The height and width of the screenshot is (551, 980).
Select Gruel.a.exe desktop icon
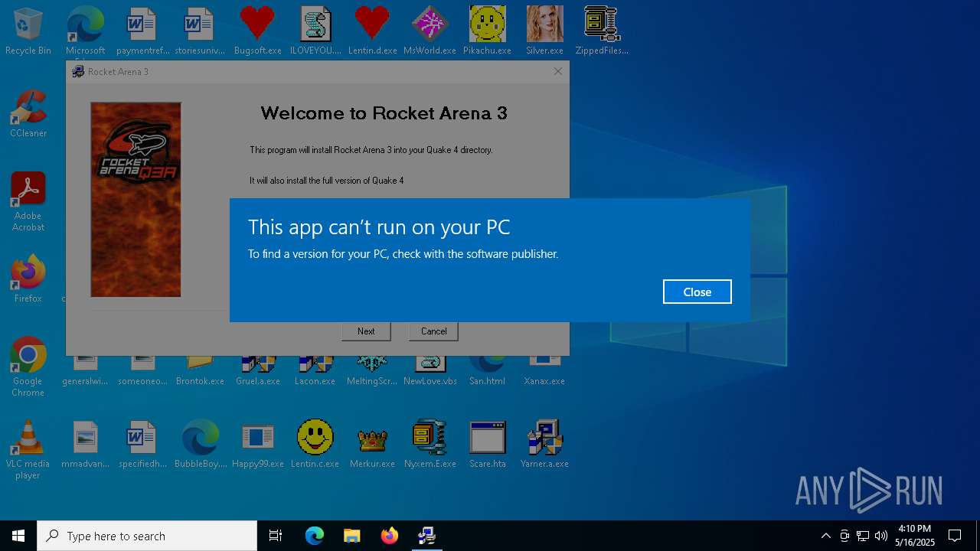(x=257, y=372)
